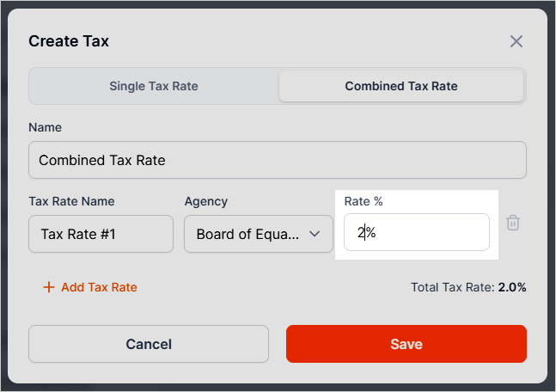The image size is (556, 392).
Task: Click the Tax Rate Name label
Action: [71, 201]
